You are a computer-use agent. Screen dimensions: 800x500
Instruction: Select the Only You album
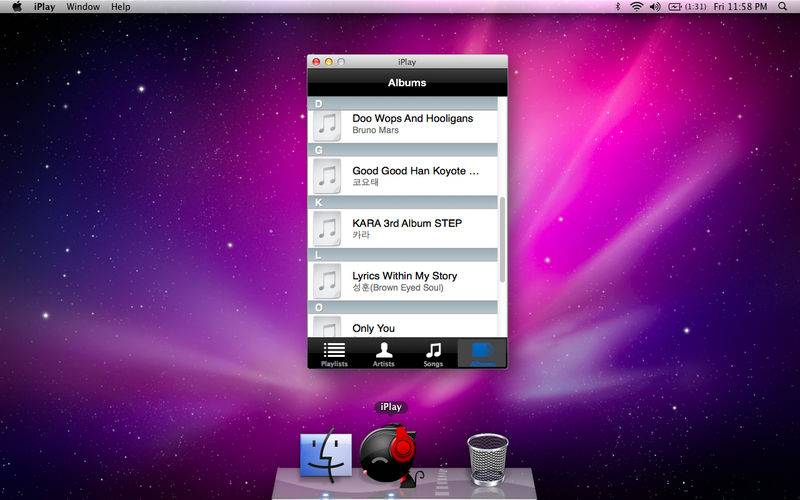(403, 326)
